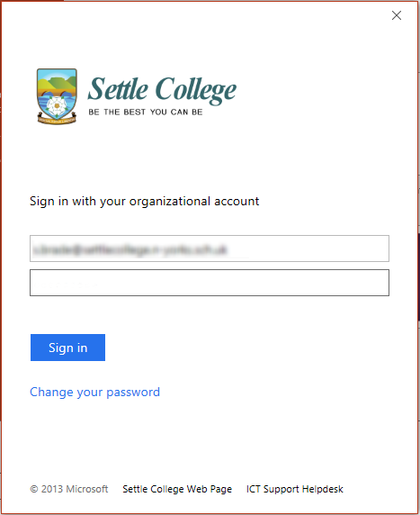
Task: Click the Settle College title wordmark
Action: tap(162, 90)
